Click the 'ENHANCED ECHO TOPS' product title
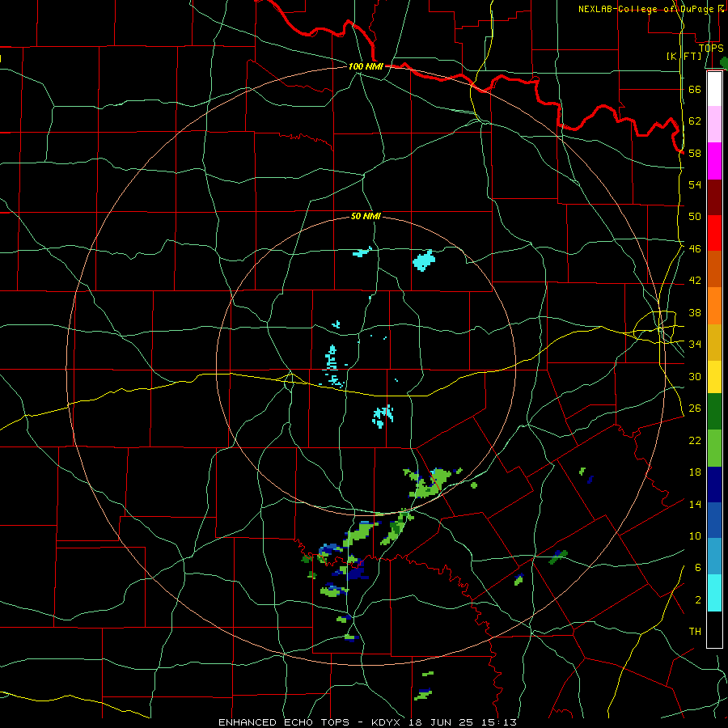The width and height of the screenshot is (728, 728). click(284, 722)
